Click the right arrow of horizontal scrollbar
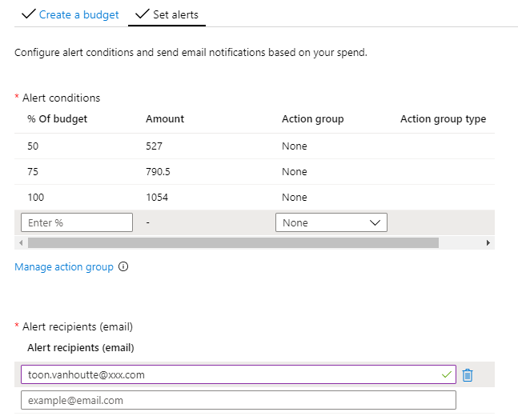The width and height of the screenshot is (518, 420). click(488, 242)
